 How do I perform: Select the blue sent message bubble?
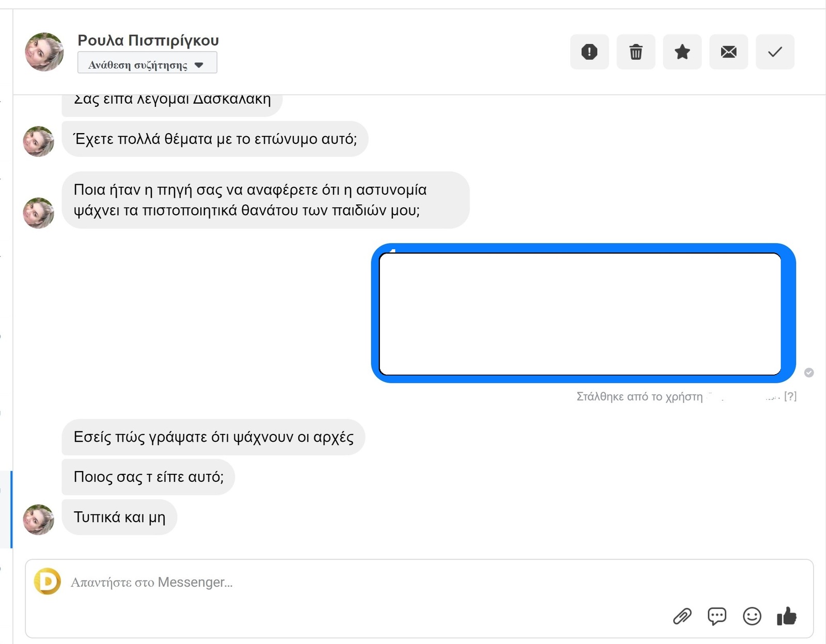click(583, 313)
